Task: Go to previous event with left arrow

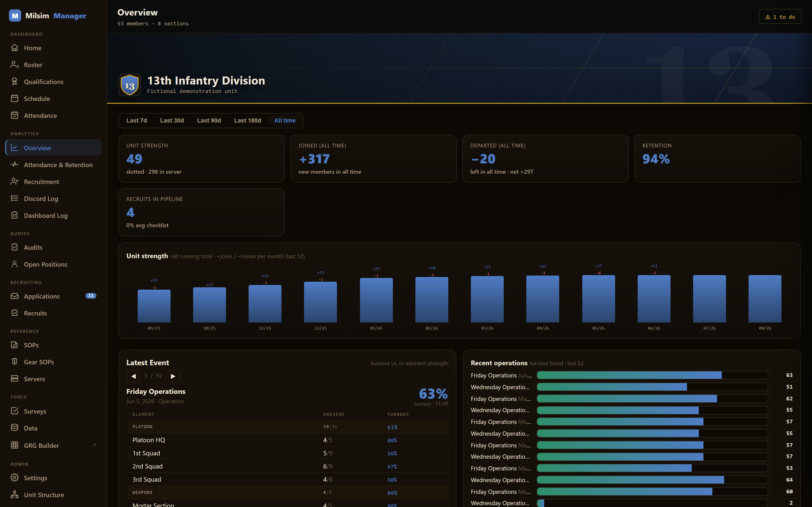Action: pos(133,376)
